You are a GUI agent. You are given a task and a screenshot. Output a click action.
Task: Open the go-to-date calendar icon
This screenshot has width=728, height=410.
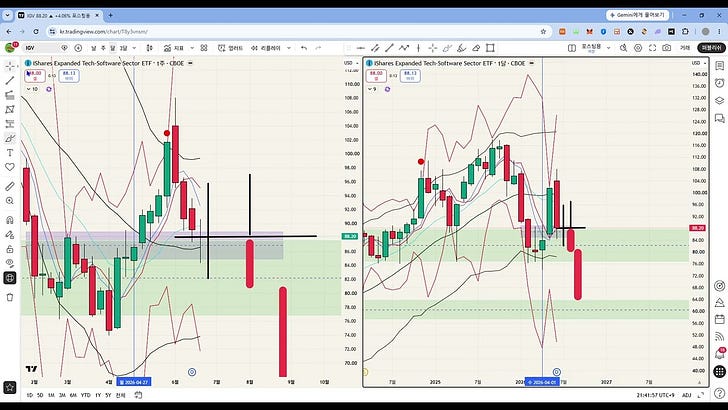138,395
